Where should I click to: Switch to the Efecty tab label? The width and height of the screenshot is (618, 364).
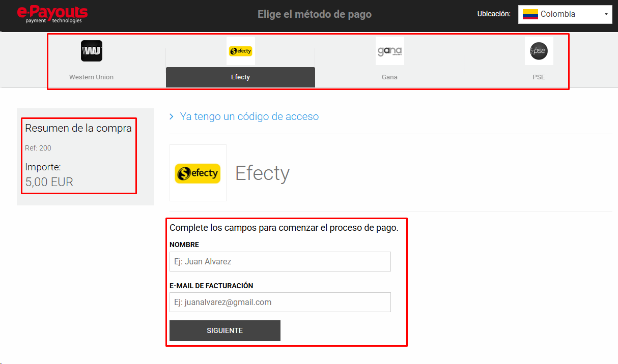(x=240, y=77)
